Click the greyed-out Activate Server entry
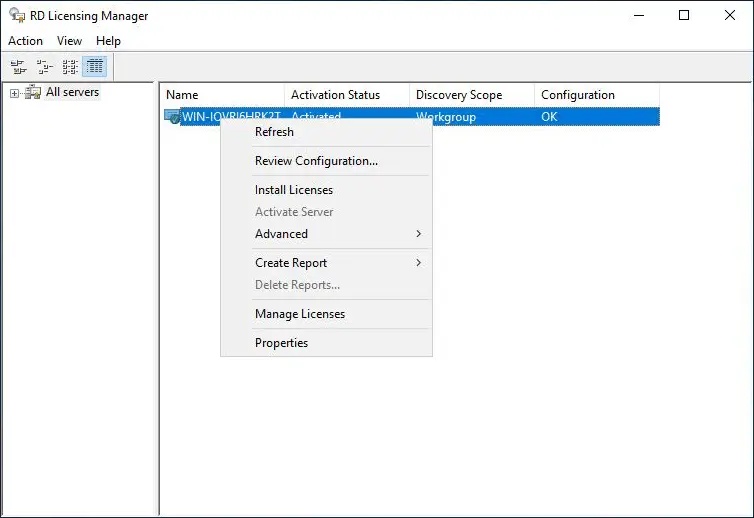Screen dimensions: 754x518 (x=326, y=212)
